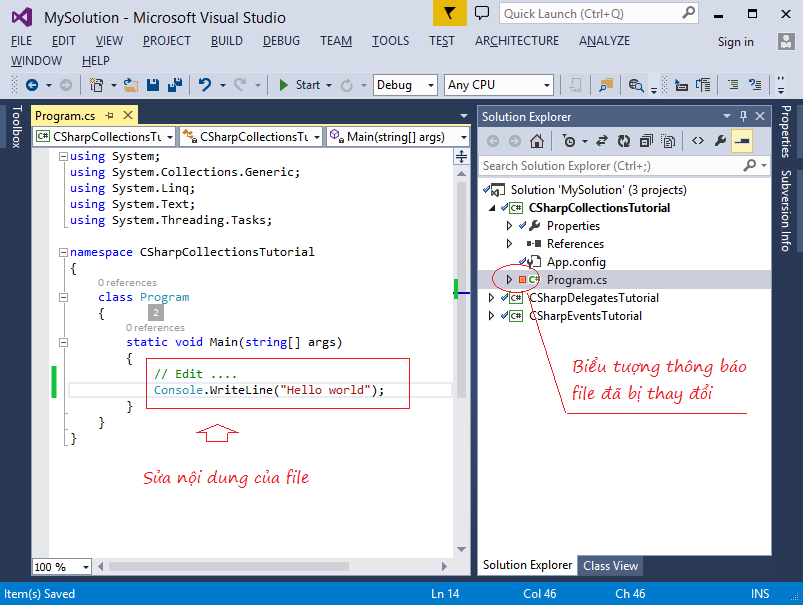803x605 pixels.
Task: Expand the Program.cs tree node
Action: pyautogui.click(x=509, y=279)
